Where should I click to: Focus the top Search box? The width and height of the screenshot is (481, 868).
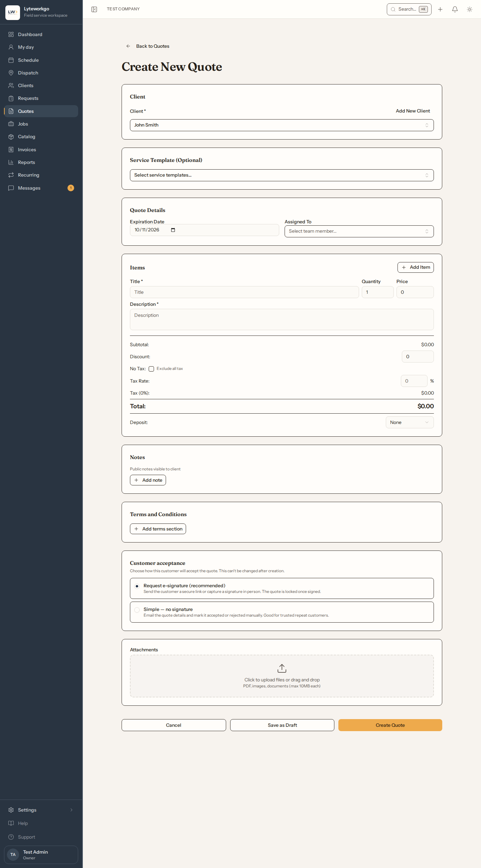tap(409, 9)
